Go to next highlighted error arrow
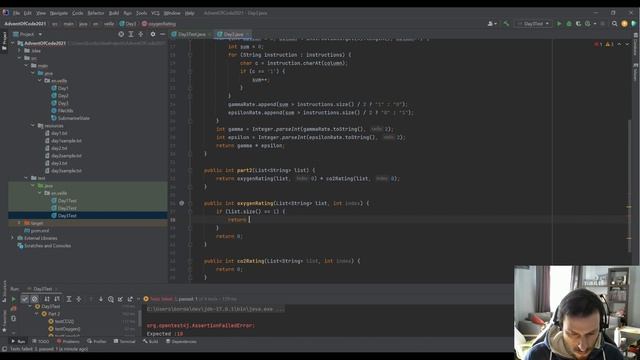The height and width of the screenshot is (360, 640). click(627, 44)
